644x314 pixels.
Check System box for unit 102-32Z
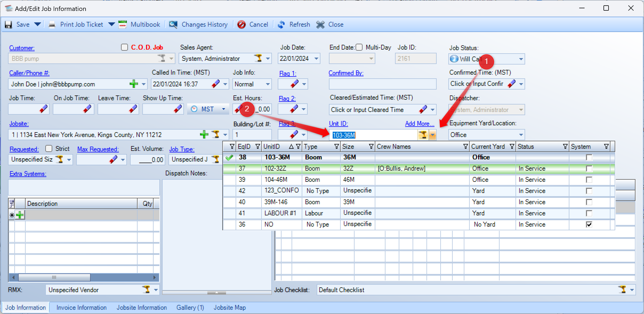pos(589,169)
